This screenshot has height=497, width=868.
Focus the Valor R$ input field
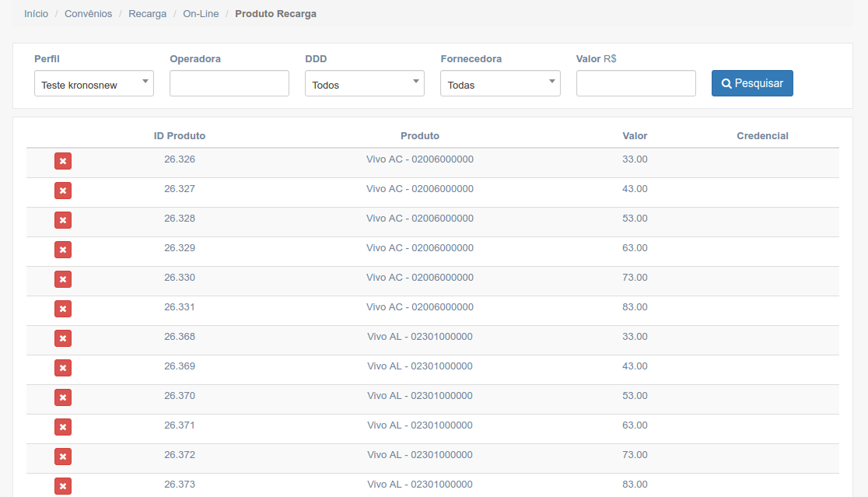[635, 83]
